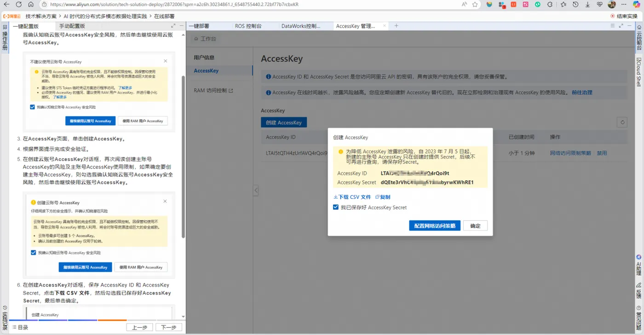Click 下载 CSV 文件 link
This screenshot has height=335, width=644.
tap(352, 197)
